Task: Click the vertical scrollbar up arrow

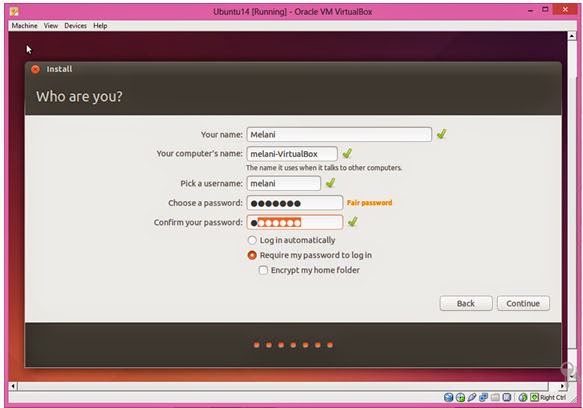Action: (x=572, y=36)
